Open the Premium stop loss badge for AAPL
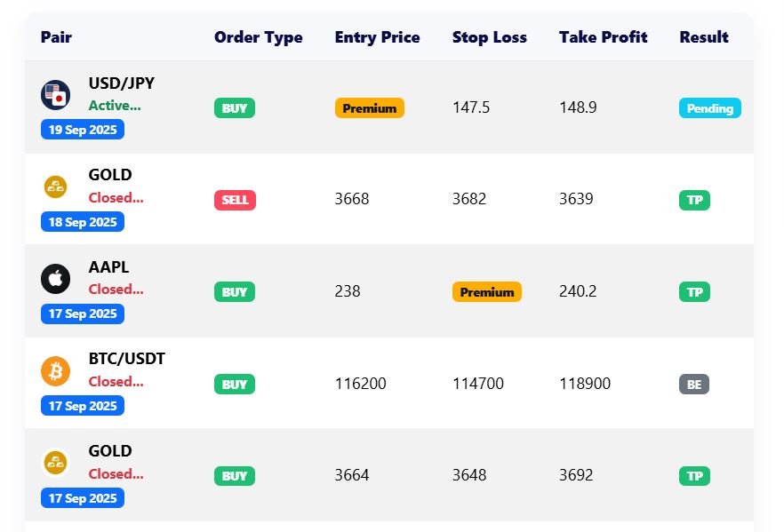This screenshot has width=784, height=532. click(486, 292)
